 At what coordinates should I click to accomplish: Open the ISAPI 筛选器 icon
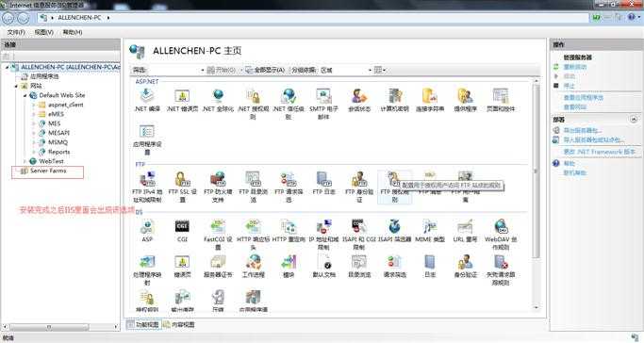tap(395, 226)
